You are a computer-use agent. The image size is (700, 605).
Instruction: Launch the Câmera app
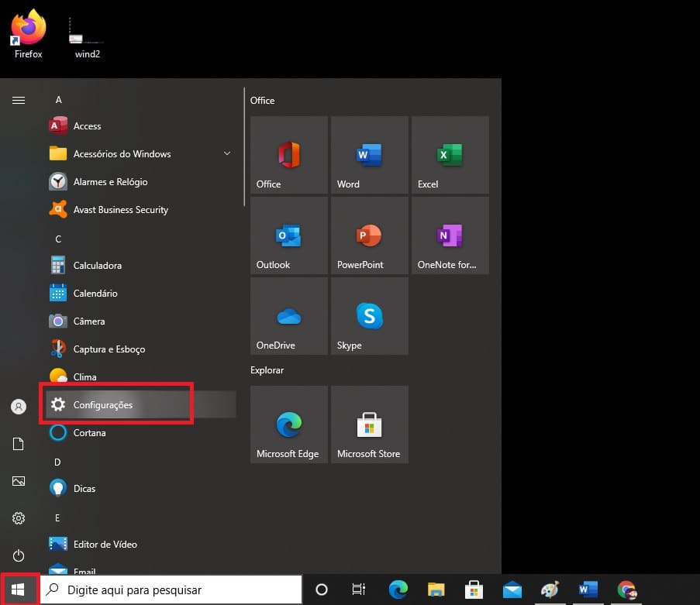(140, 321)
